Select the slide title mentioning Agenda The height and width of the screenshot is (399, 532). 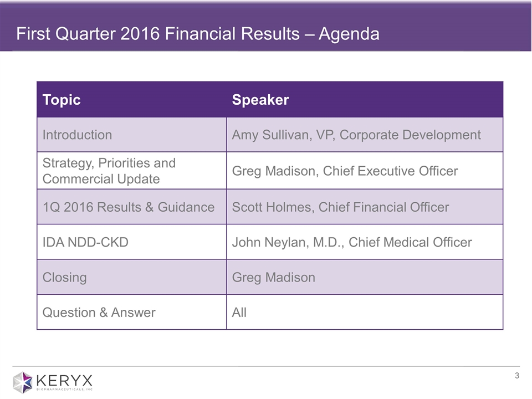[x=198, y=34]
